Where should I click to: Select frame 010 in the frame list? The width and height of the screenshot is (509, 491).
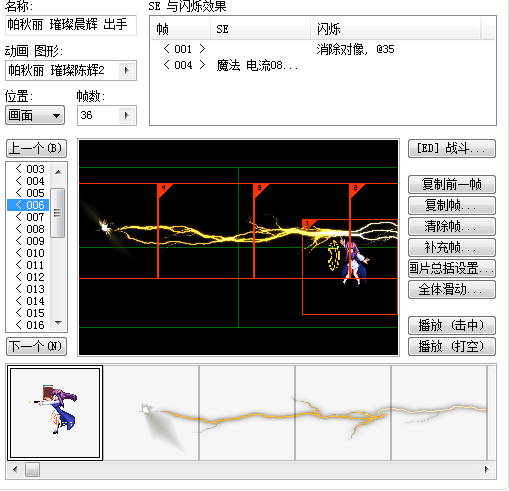pos(29,253)
